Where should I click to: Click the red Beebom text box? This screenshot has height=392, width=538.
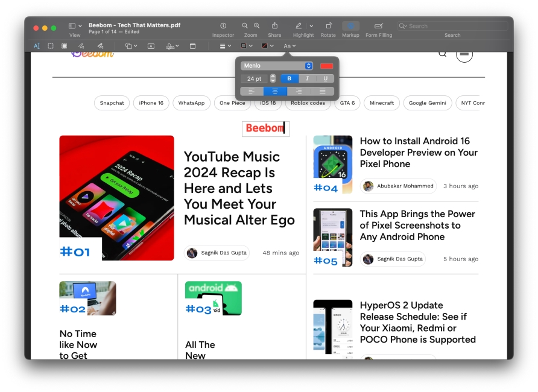(265, 128)
